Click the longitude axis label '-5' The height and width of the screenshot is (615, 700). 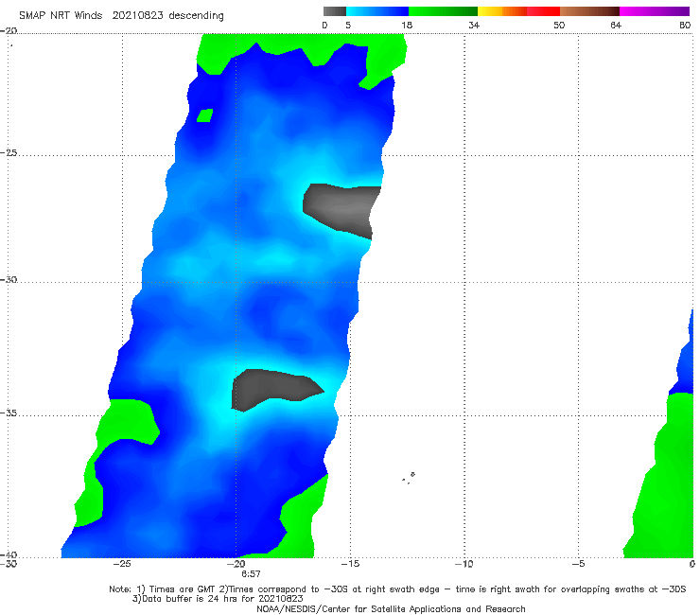pos(578,564)
